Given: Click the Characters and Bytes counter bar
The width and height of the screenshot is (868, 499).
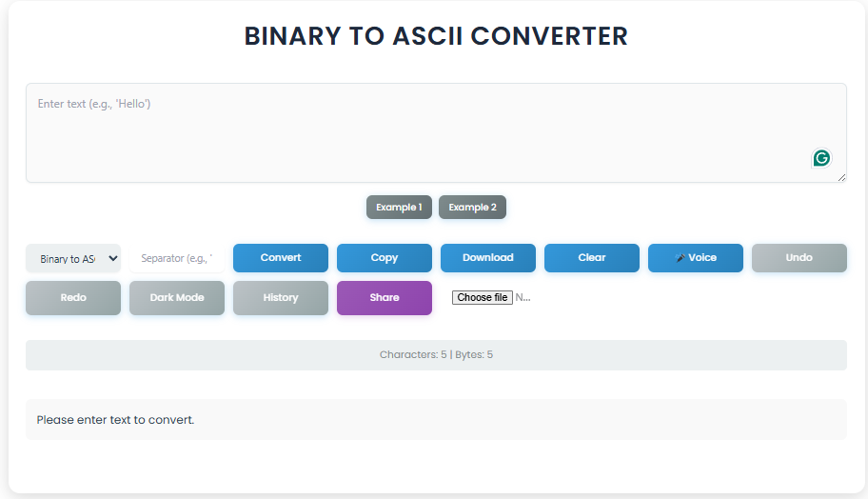Looking at the screenshot, I should (436, 355).
